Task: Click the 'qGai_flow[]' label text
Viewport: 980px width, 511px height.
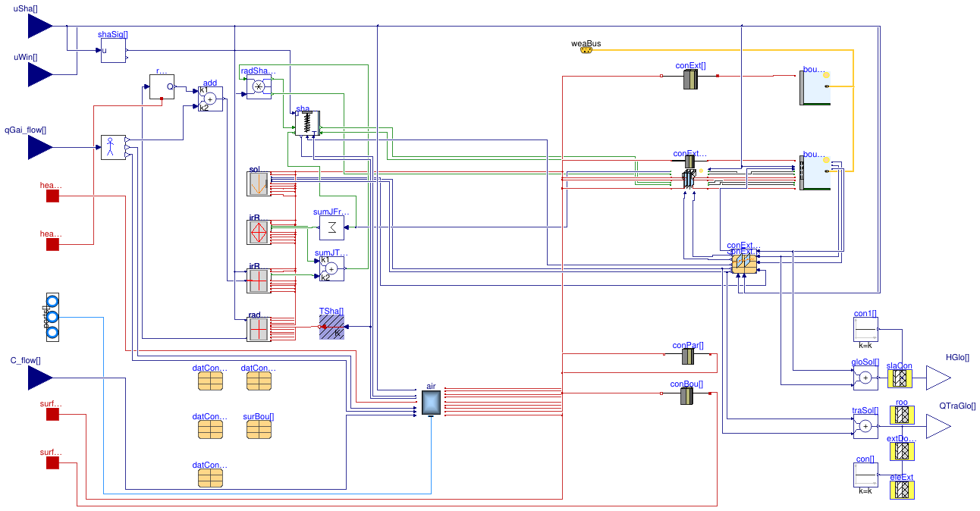Action: tap(25, 130)
